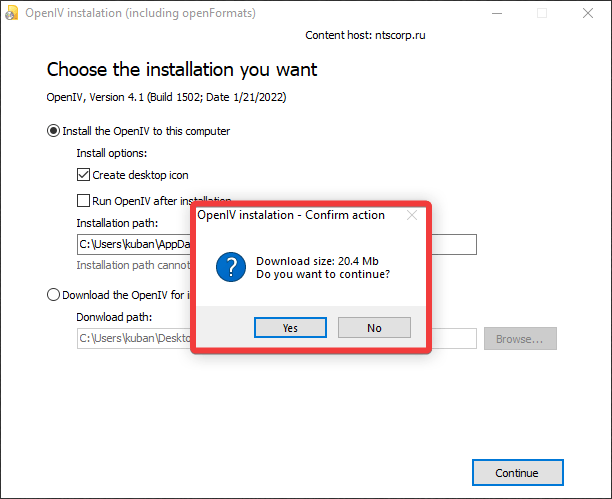Close the Confirm action dialog

click(412, 215)
